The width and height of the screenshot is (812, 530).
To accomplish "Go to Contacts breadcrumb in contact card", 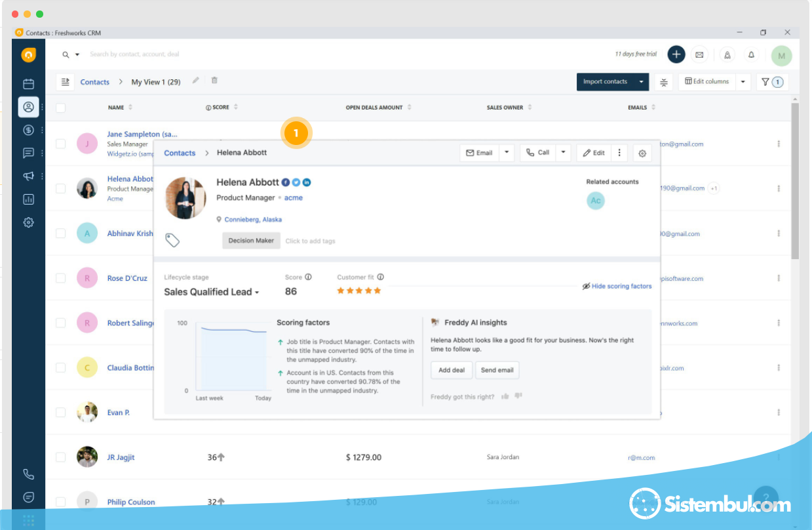I will tap(180, 153).
